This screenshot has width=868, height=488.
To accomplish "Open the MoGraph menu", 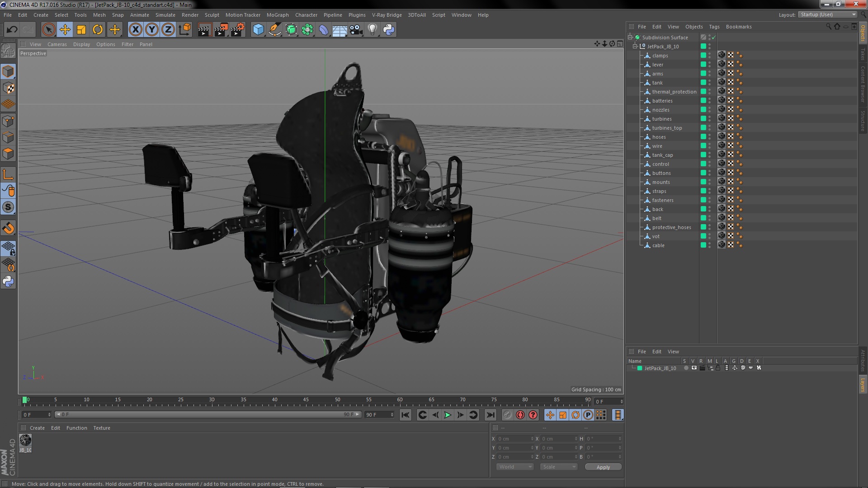I will point(277,15).
